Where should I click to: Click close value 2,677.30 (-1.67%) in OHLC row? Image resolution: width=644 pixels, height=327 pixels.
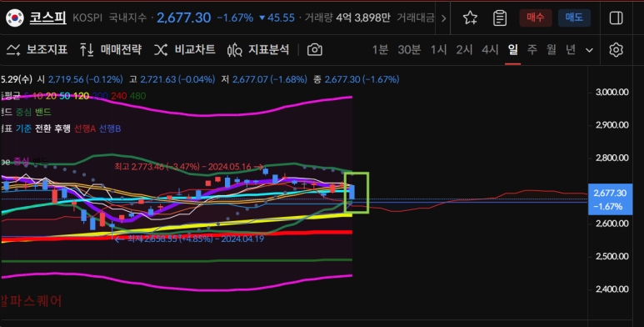pos(362,79)
